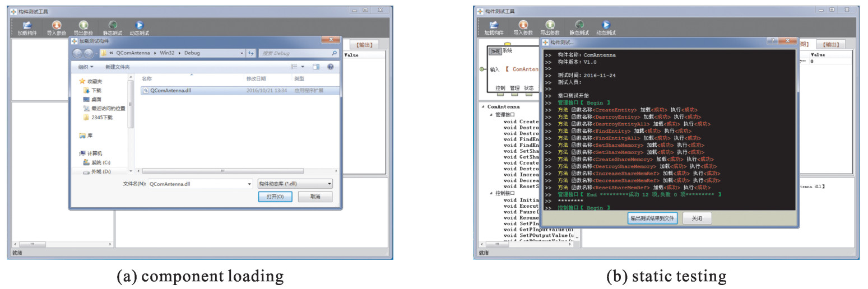The height and width of the screenshot is (289, 868).
Task: Click the 输出测试结果到文件 button
Action: point(652,218)
